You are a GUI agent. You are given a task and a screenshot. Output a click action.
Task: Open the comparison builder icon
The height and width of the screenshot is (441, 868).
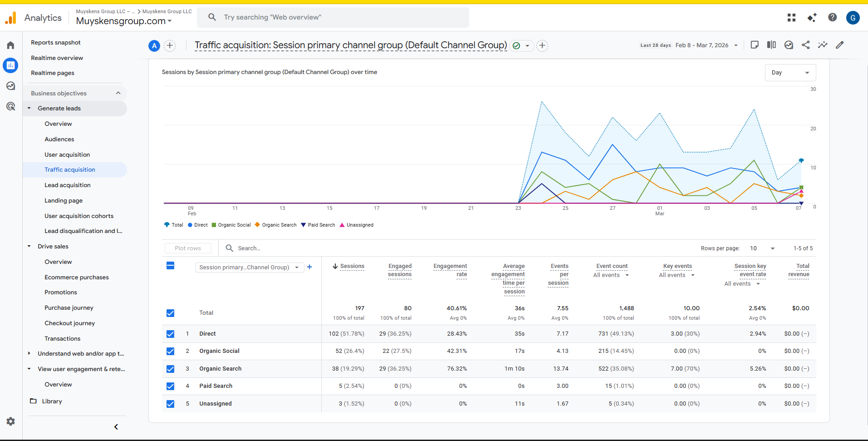point(771,45)
